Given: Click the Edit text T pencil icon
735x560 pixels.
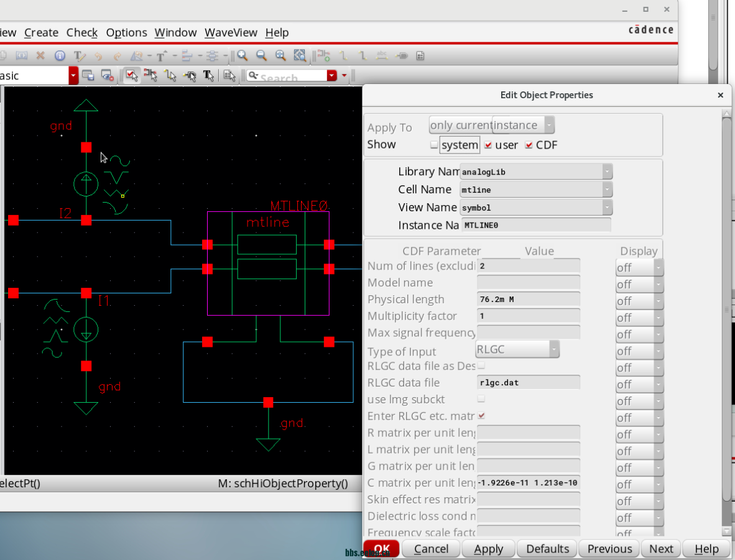Looking at the screenshot, I should pos(80,56).
